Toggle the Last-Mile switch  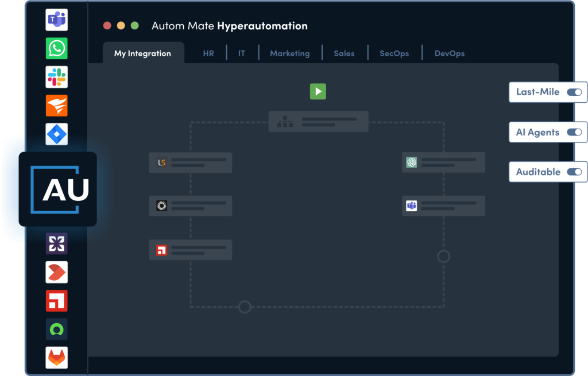[574, 92]
